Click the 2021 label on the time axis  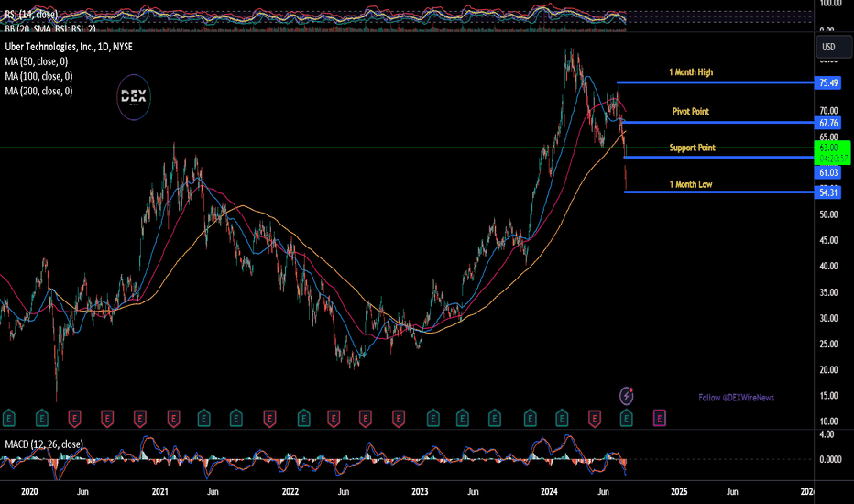click(159, 491)
